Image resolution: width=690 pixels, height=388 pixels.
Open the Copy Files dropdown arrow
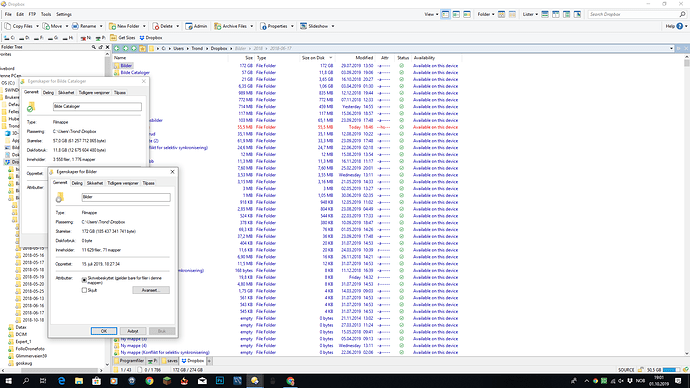tap(37, 26)
